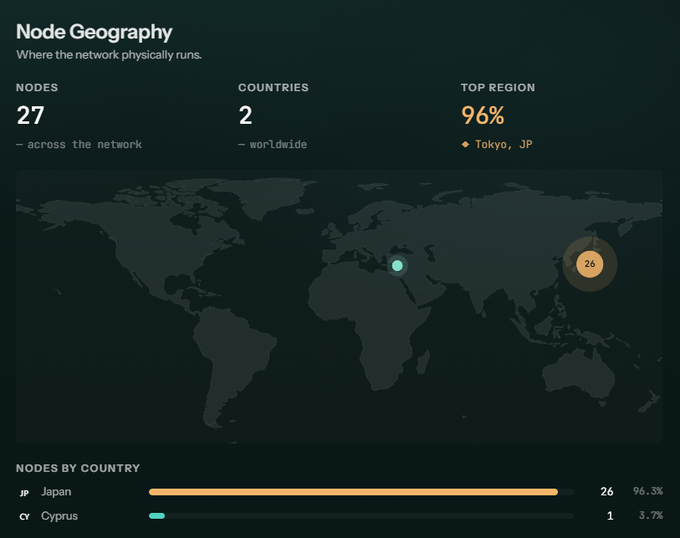Click the Japan node count 26
The height and width of the screenshot is (538, 680).
(x=607, y=492)
